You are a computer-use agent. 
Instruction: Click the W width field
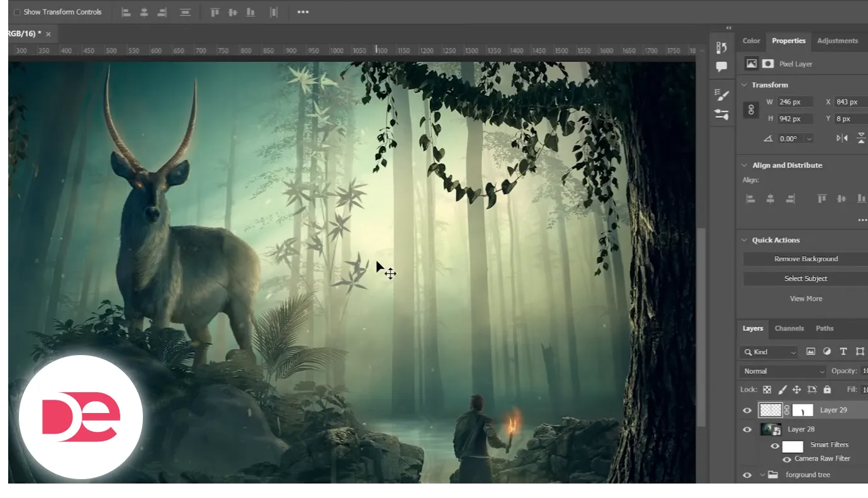pos(795,102)
